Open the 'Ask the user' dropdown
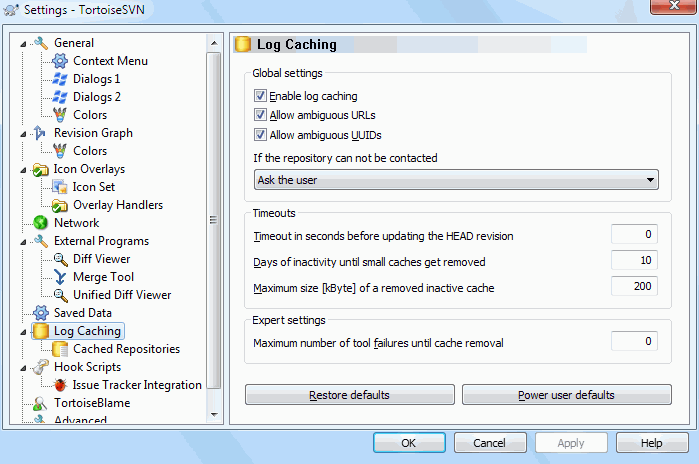This screenshot has height=464, width=699. point(457,180)
